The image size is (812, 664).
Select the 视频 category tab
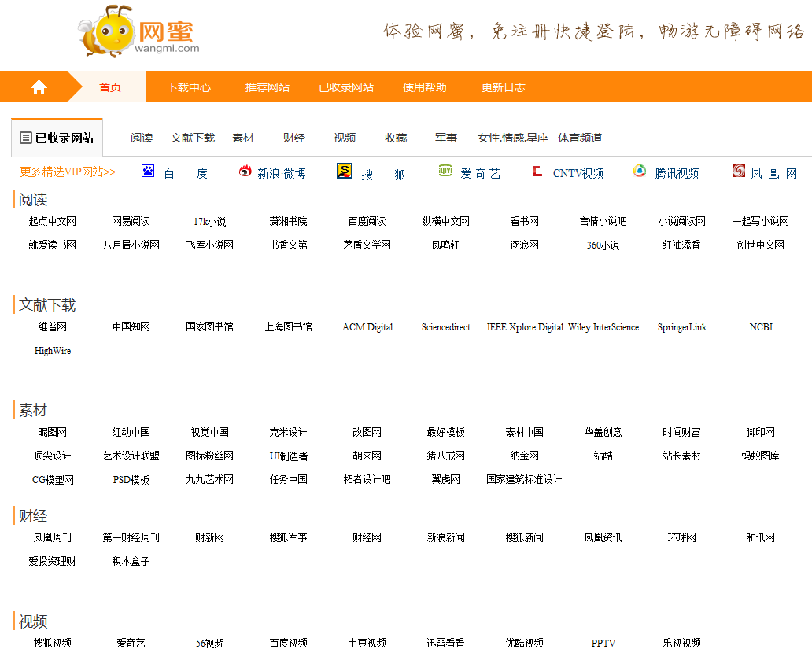coord(345,138)
